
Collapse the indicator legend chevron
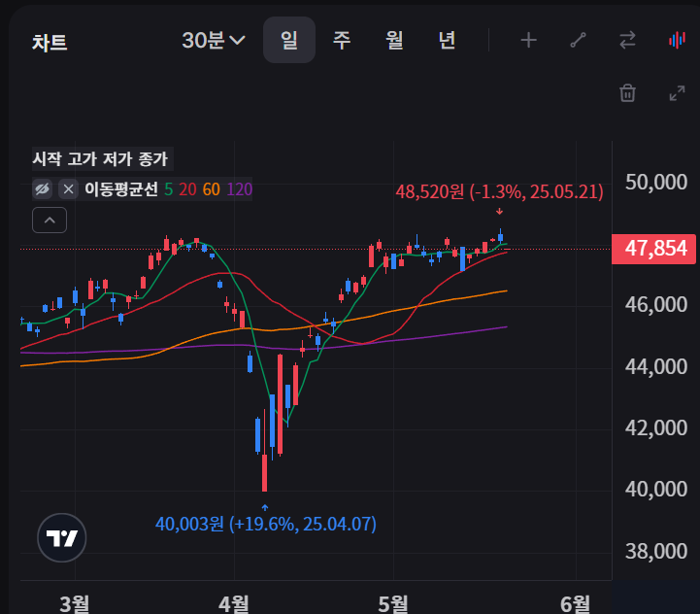tap(50, 220)
